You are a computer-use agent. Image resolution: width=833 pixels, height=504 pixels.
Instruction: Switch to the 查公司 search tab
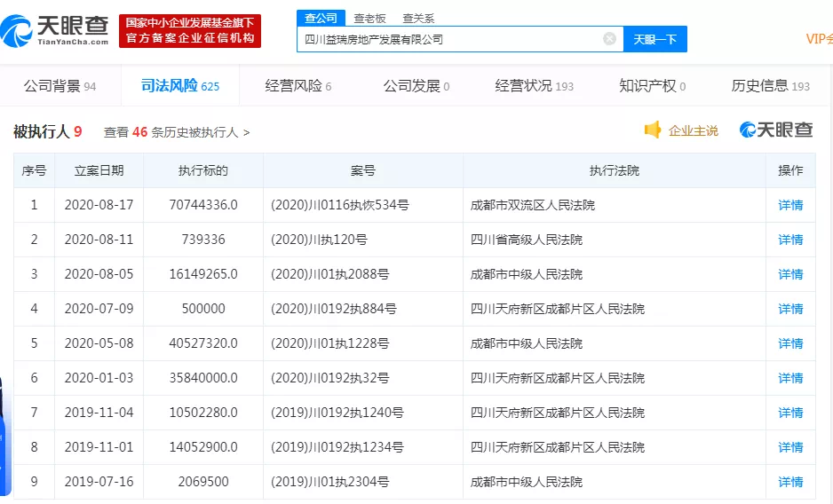pyautogui.click(x=321, y=18)
